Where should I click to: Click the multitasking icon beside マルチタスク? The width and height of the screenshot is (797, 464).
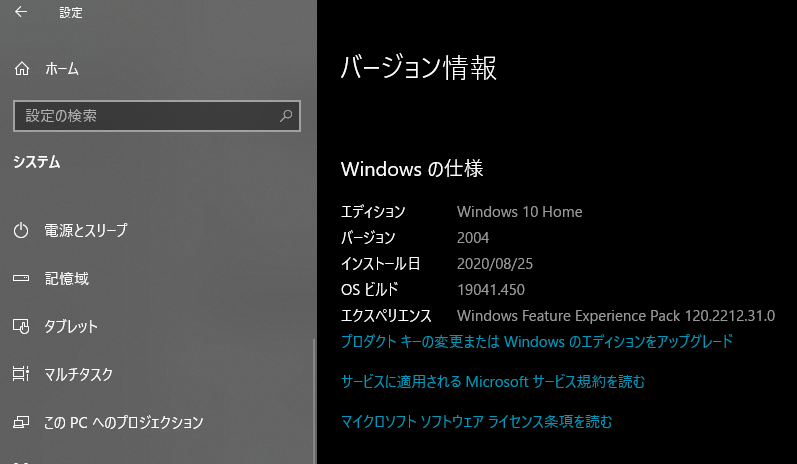coord(21,374)
